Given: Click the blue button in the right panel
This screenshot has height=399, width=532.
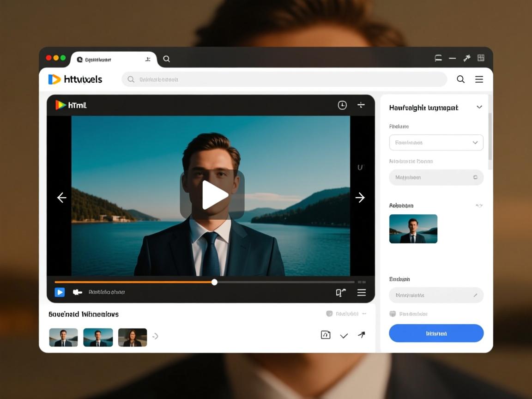Looking at the screenshot, I should [x=436, y=333].
